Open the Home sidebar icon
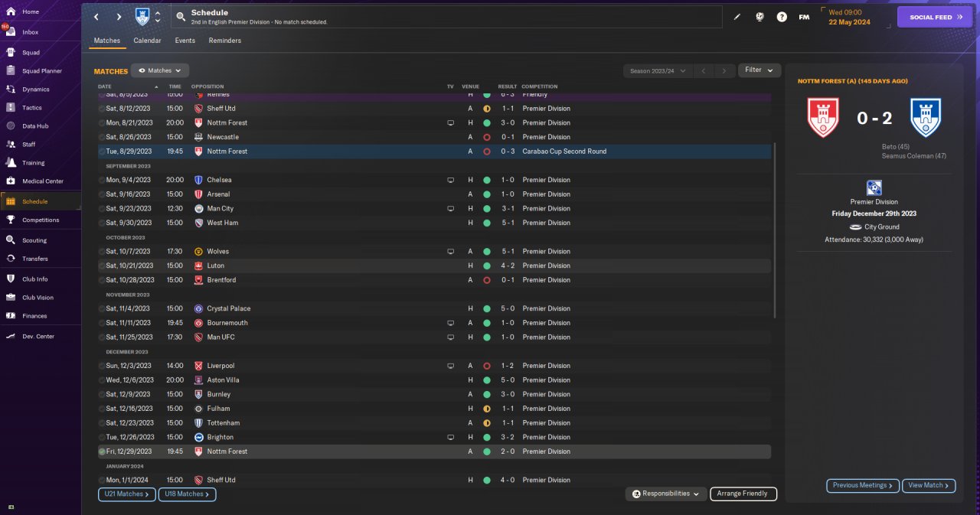 point(11,11)
